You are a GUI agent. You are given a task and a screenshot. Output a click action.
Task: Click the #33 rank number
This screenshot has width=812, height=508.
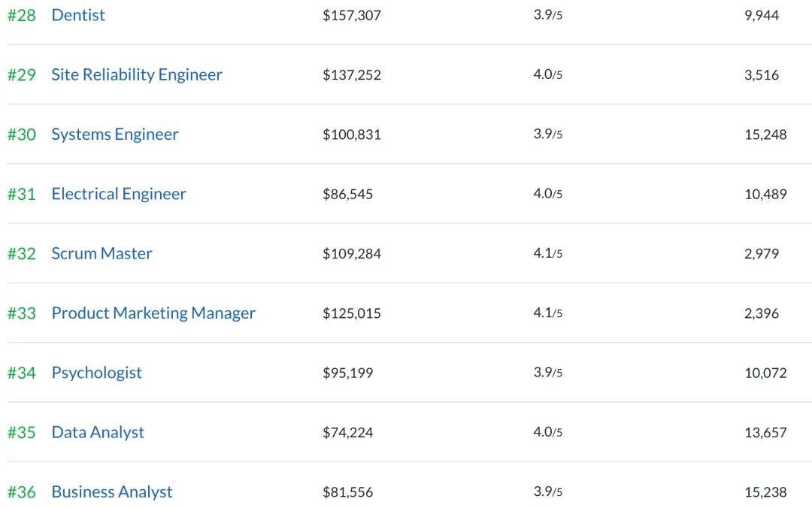(22, 313)
